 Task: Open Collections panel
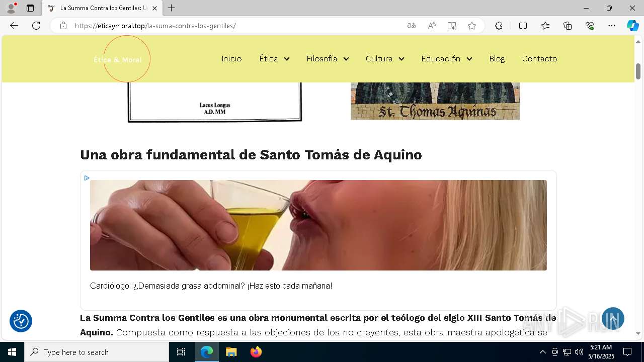[568, 26]
